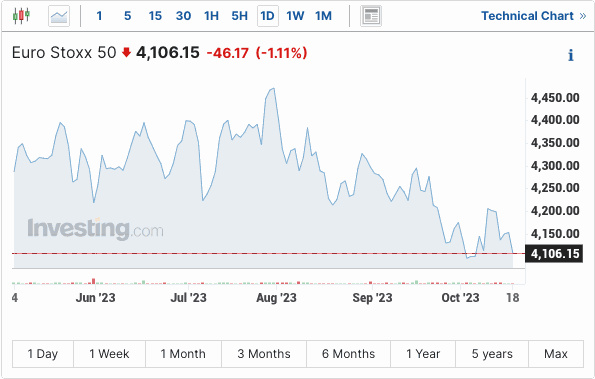This screenshot has height=379, width=595.
Task: Show 1 Week range
Action: click(x=109, y=354)
